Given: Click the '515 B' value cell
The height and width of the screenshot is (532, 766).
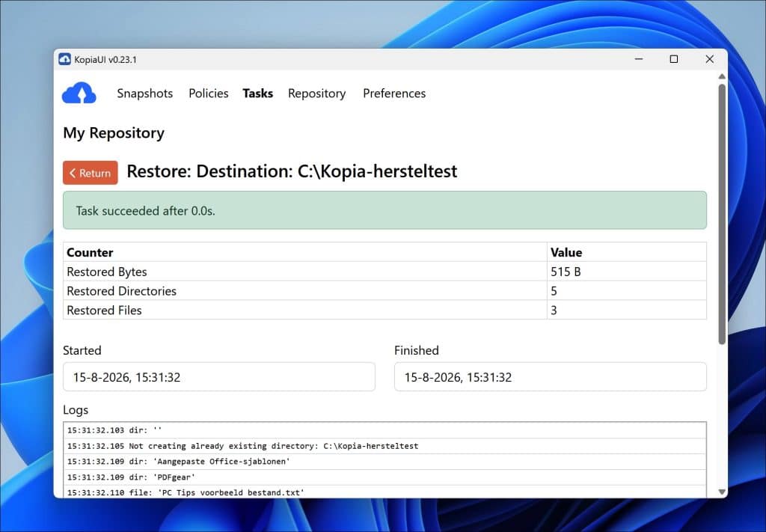Looking at the screenshot, I should [627, 272].
